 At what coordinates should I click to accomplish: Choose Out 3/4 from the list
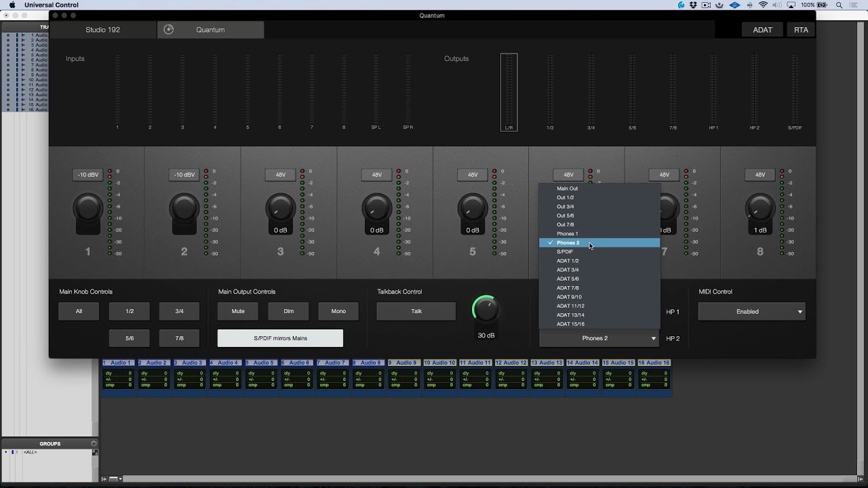tap(599, 207)
